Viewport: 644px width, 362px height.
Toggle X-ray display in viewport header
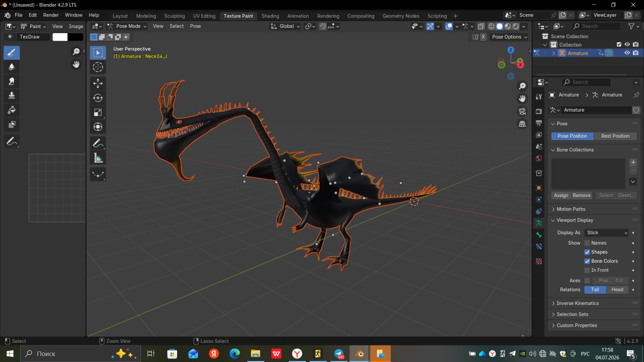[x=481, y=26]
